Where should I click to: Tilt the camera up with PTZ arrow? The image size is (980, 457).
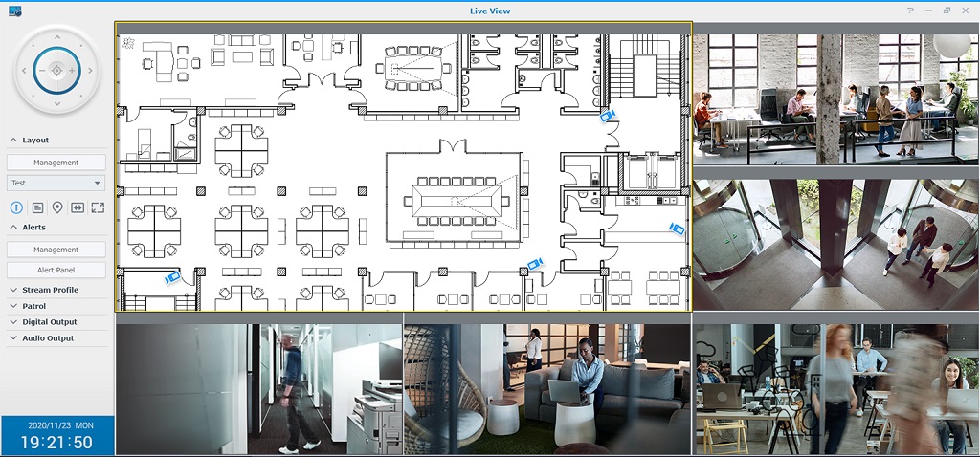(x=56, y=37)
